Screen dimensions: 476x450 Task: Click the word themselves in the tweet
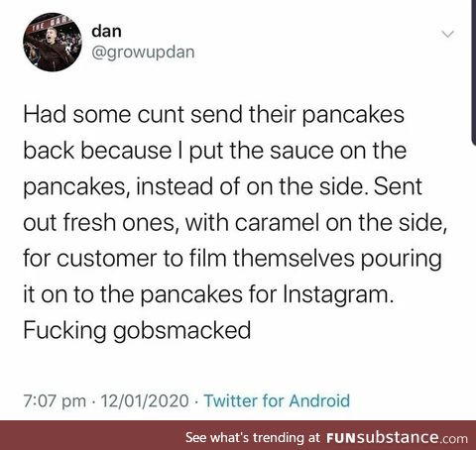295,258
